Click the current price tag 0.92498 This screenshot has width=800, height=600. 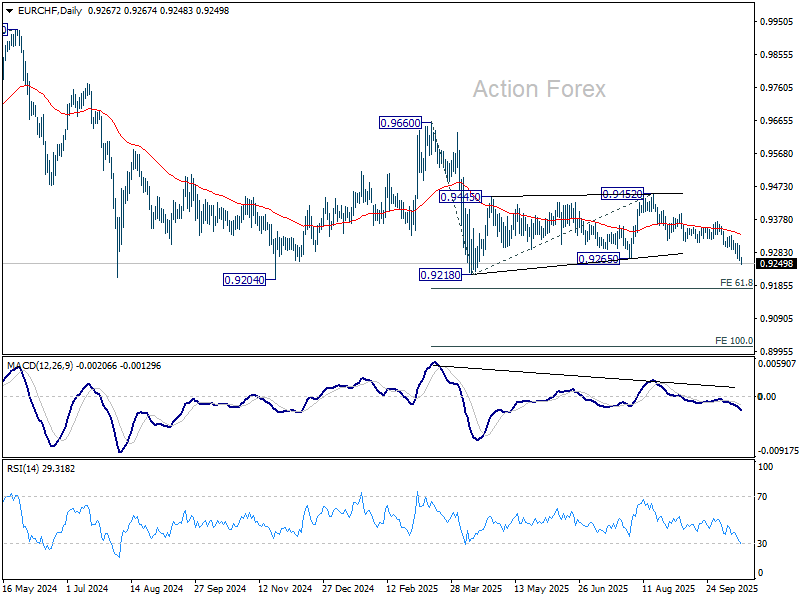point(776,264)
